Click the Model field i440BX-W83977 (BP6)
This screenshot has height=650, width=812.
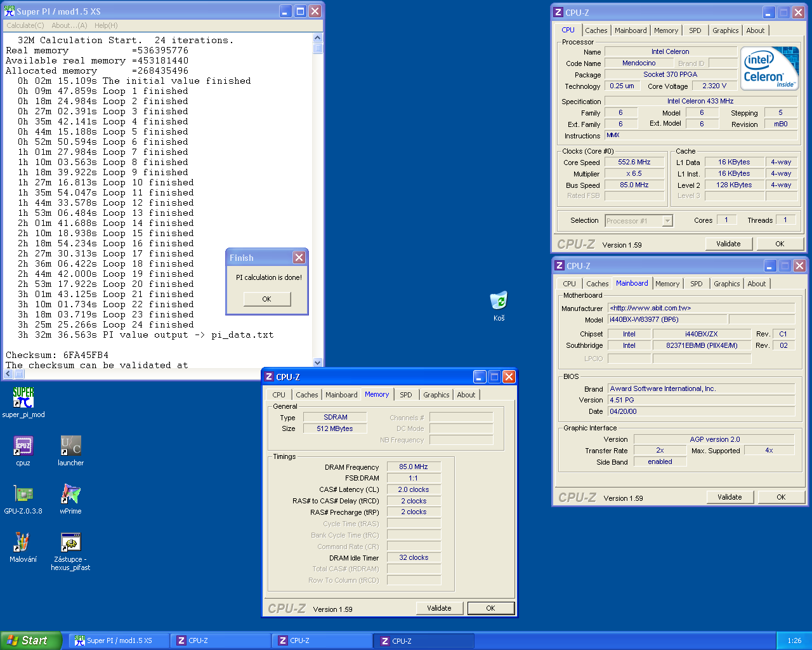point(668,319)
